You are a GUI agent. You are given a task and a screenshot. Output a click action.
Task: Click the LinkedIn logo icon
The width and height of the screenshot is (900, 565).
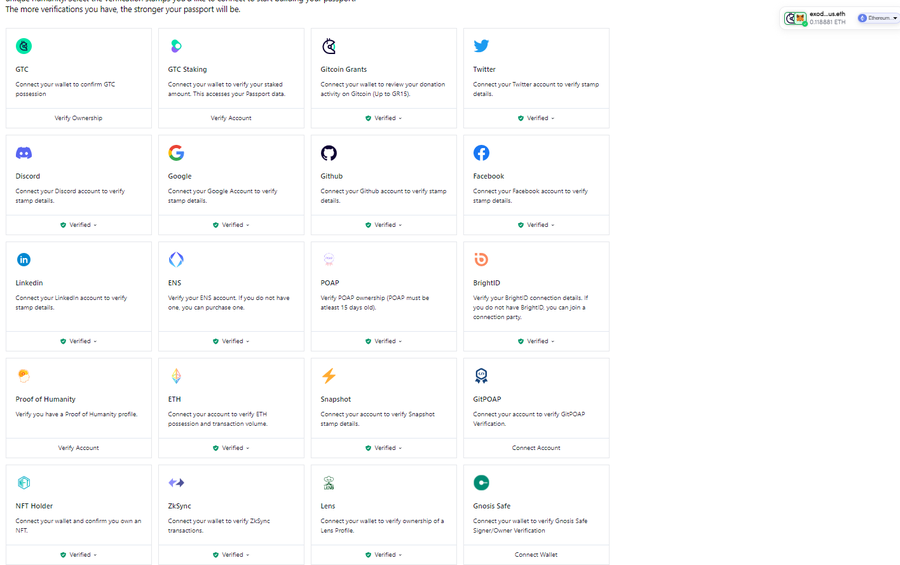point(24,260)
